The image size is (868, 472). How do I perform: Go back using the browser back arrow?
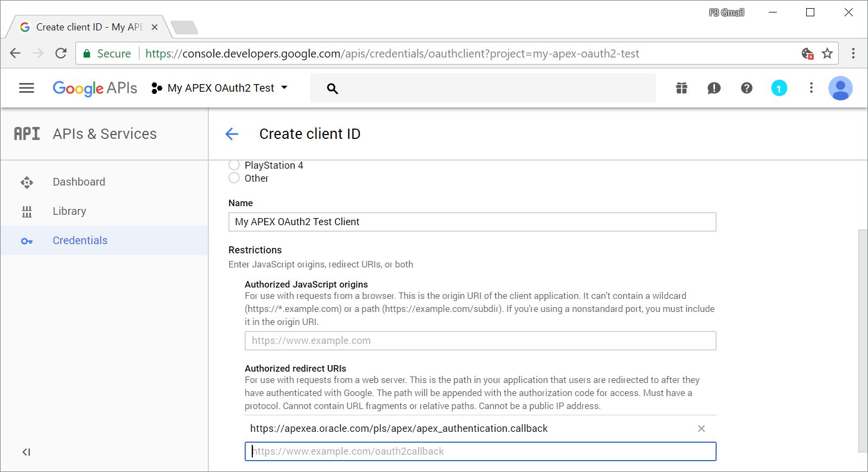coord(15,53)
